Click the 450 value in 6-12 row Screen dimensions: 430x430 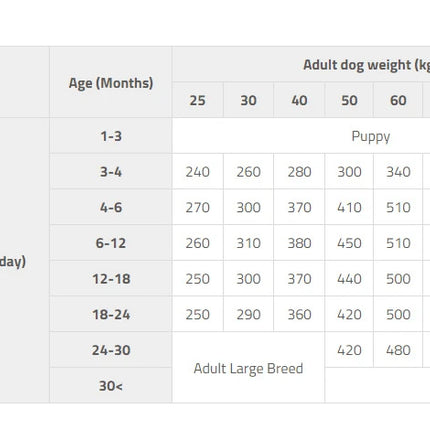[349, 243]
